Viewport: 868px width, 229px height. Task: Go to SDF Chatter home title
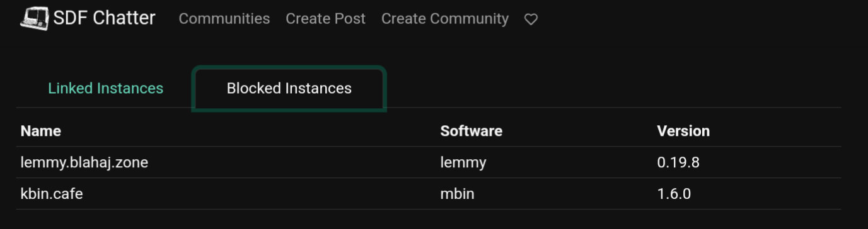(104, 18)
